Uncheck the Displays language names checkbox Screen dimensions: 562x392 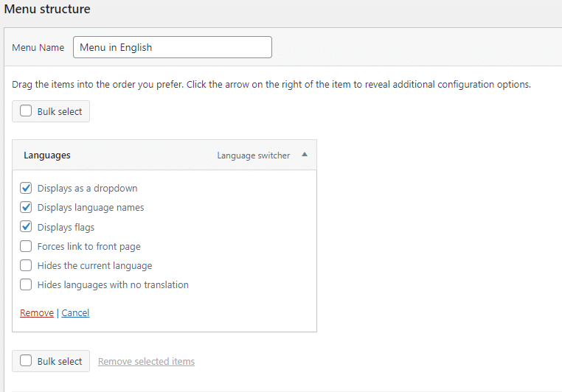point(26,207)
